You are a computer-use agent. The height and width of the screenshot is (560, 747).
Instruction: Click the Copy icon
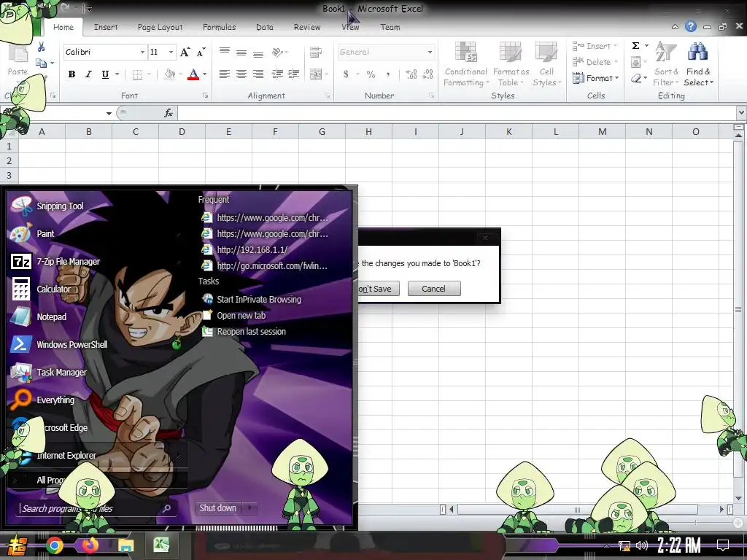coord(41,63)
